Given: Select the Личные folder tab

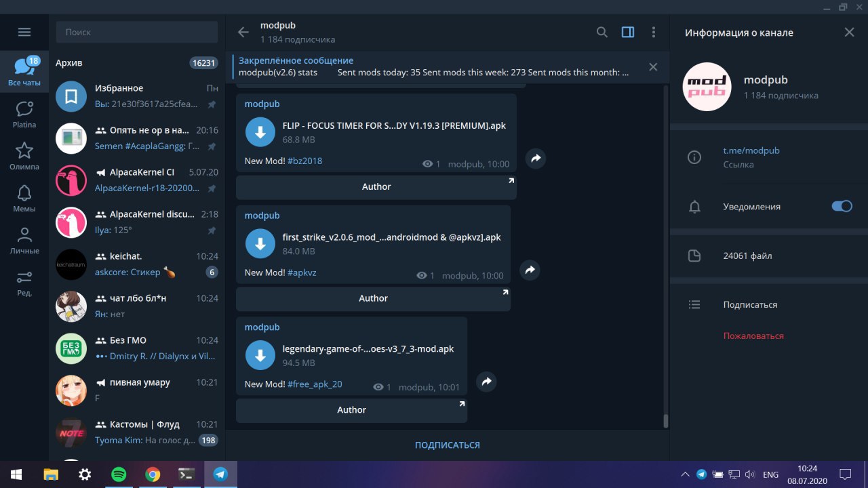Looking at the screenshot, I should (x=24, y=241).
